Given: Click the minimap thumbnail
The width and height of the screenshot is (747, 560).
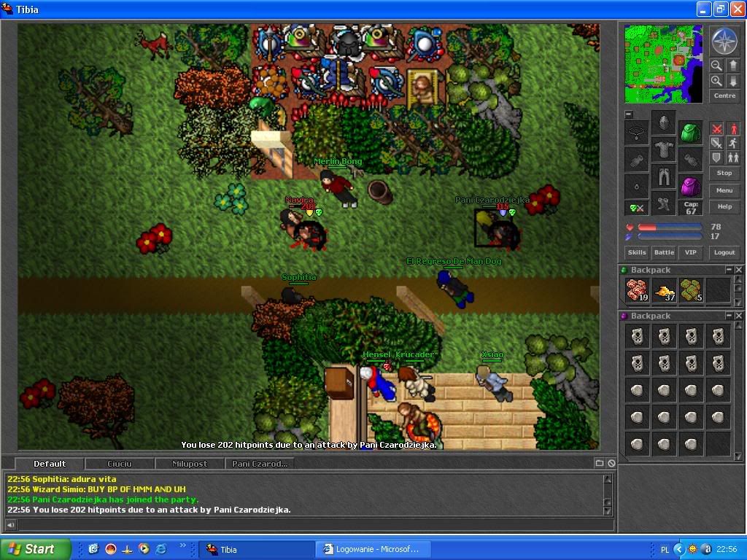Looking at the screenshot, I should point(664,64).
